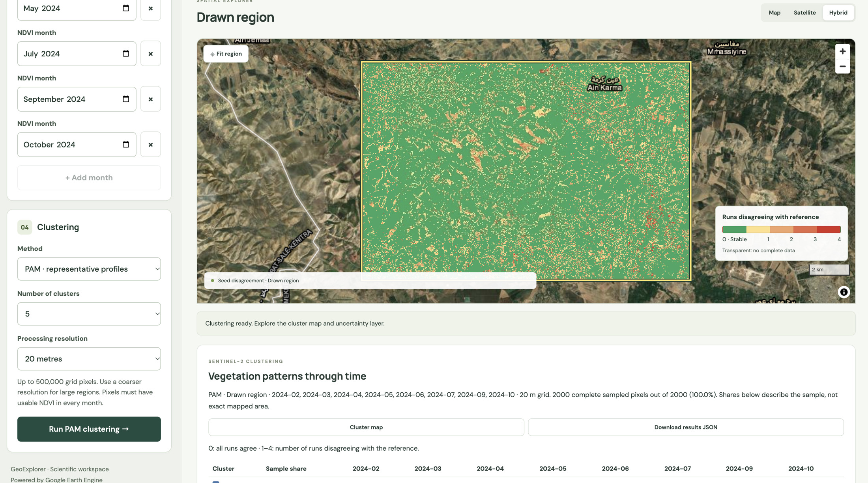Click the Ain Karma map label

(x=604, y=84)
